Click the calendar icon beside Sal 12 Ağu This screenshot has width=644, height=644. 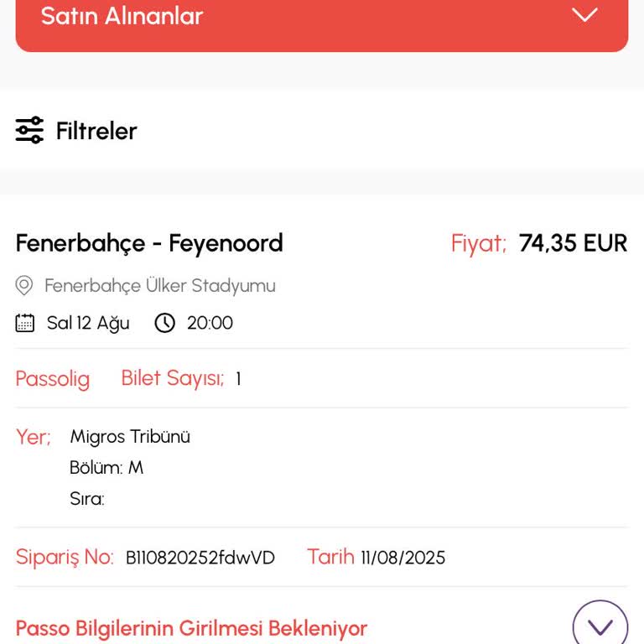click(25, 323)
